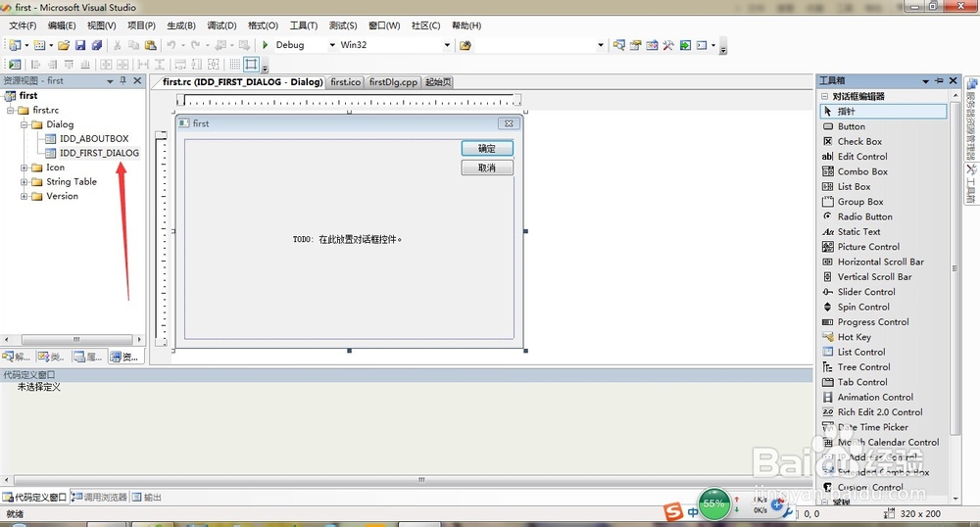Click the Cut scissors icon
Screen dimensions: 980x527
117,45
